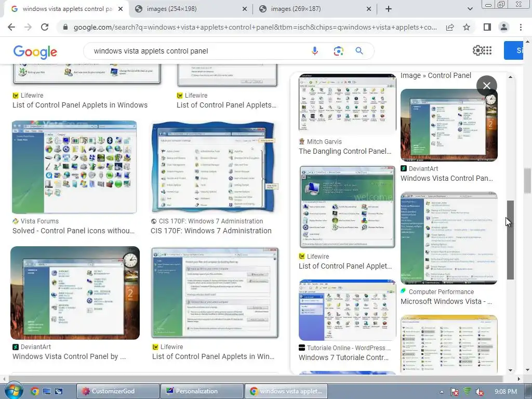Open 'Solved - Control Panel icons' result link
The width and height of the screenshot is (532, 399).
[x=74, y=231]
